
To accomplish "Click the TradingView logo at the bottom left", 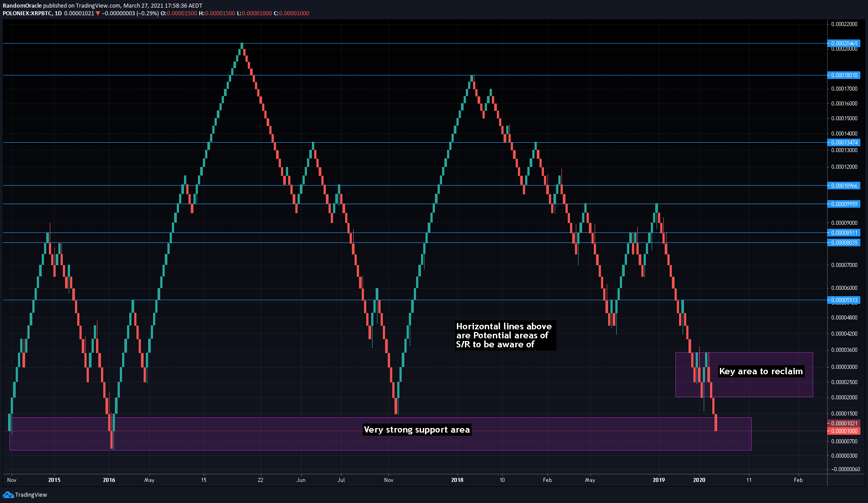I will 25,494.
